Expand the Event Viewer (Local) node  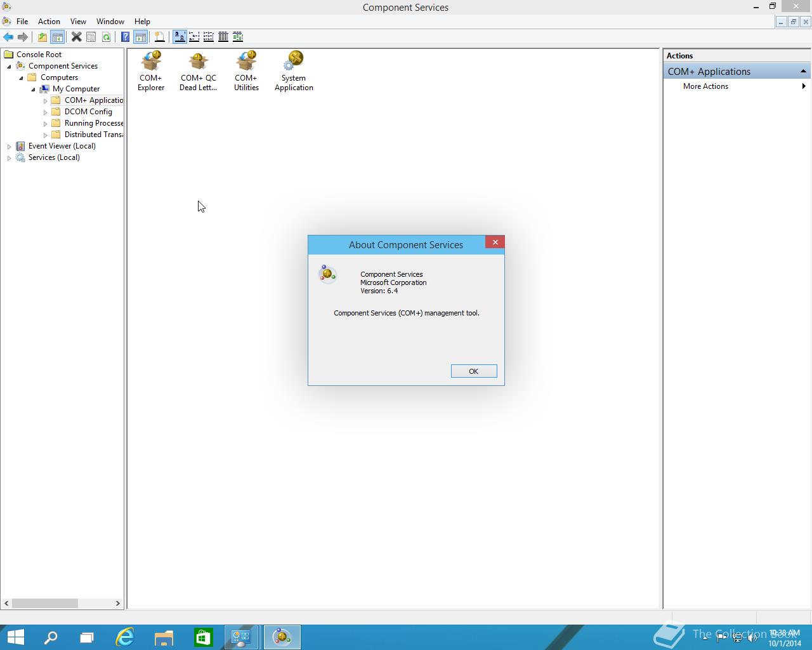pyautogui.click(x=10, y=147)
